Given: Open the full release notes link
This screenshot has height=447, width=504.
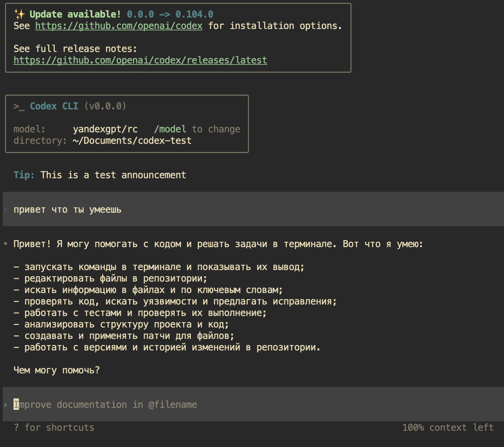Looking at the screenshot, I should point(140,60).
